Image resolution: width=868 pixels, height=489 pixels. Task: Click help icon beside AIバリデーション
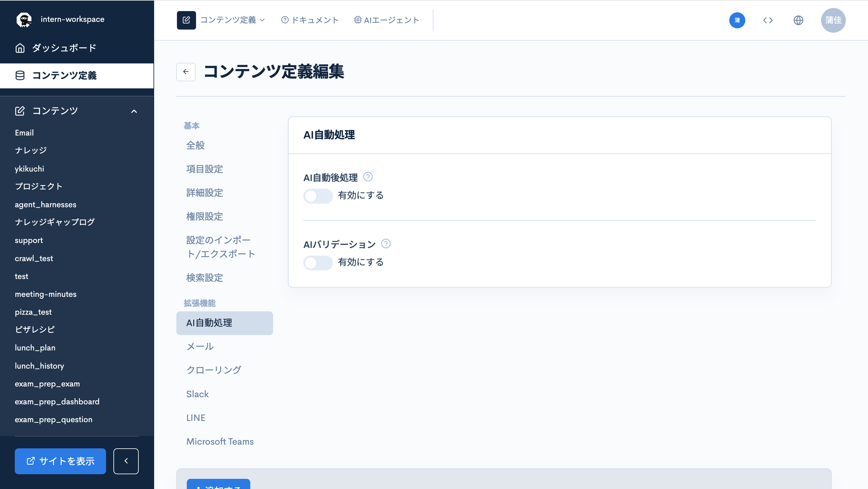(386, 243)
